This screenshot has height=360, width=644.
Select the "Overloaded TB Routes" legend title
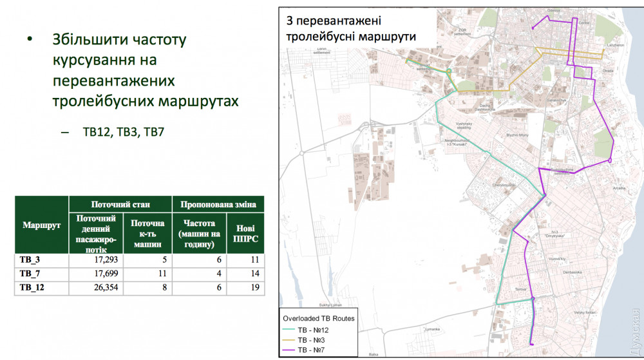317,319
